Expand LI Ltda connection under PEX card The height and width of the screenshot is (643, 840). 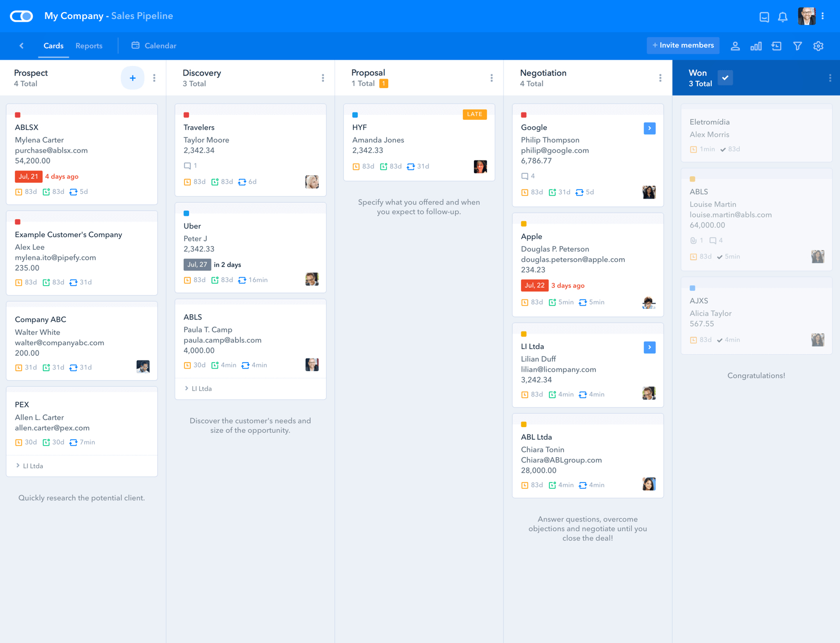coord(30,466)
